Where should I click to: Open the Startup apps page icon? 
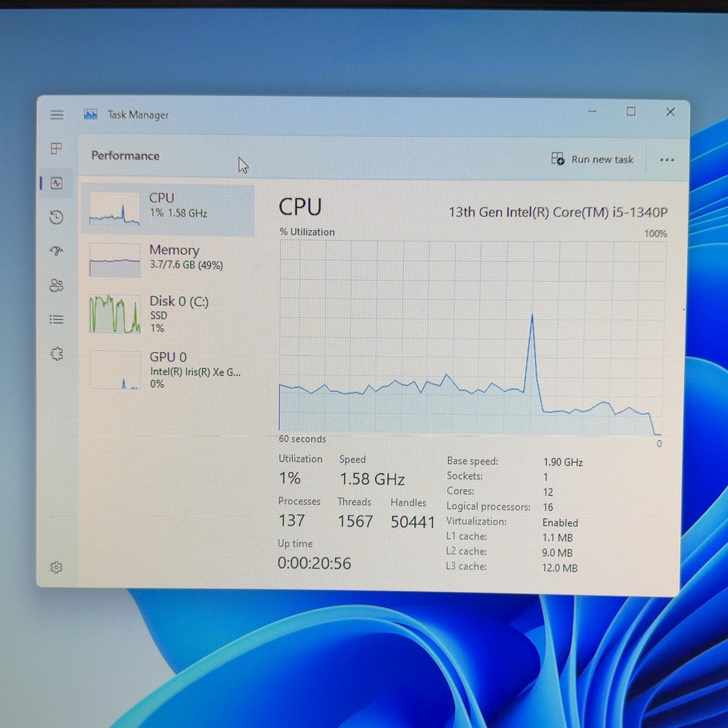click(56, 251)
